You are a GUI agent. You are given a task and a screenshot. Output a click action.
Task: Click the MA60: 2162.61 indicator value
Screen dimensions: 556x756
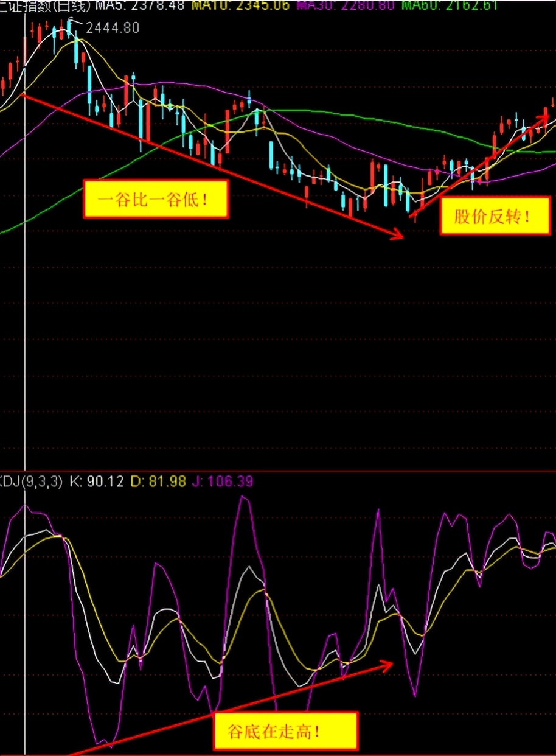tap(450, 6)
